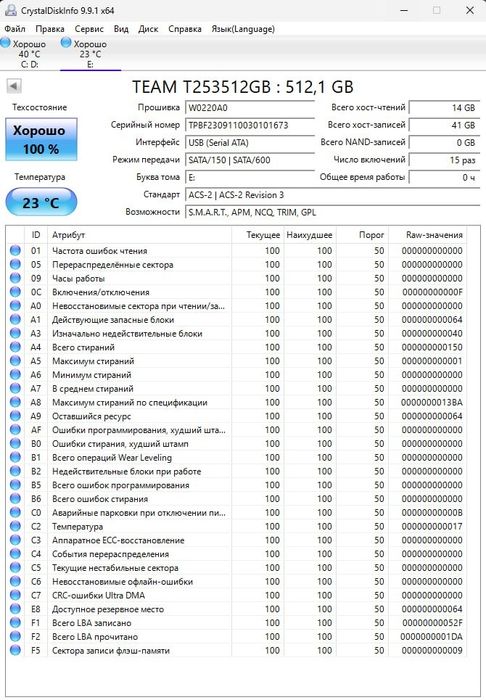The width and height of the screenshot is (486, 700).
Task: Click the Наихудшее column header
Action: click(310, 235)
